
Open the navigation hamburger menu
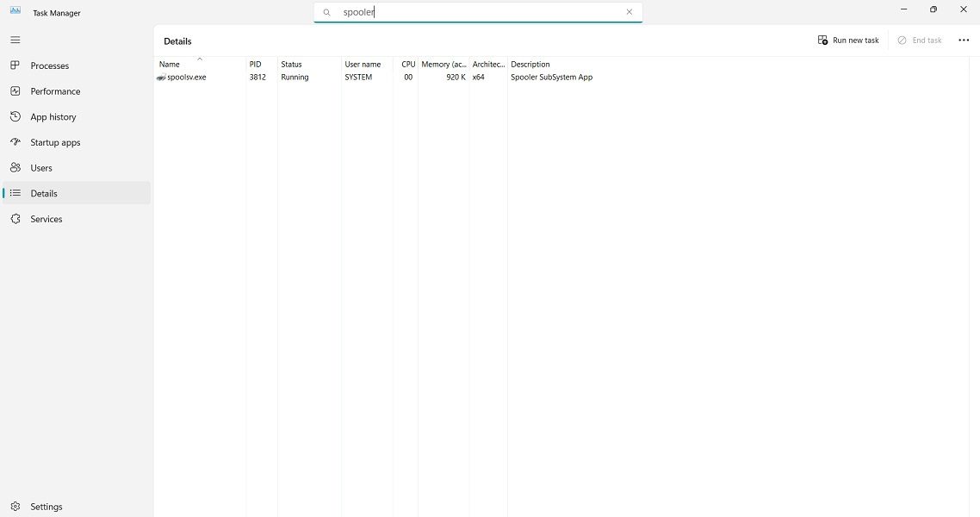15,40
